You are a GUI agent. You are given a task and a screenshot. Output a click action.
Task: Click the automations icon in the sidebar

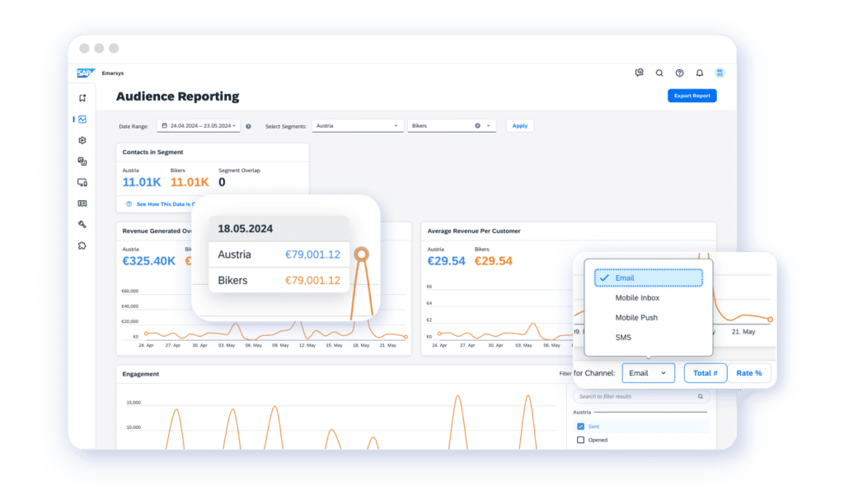pos(82,161)
